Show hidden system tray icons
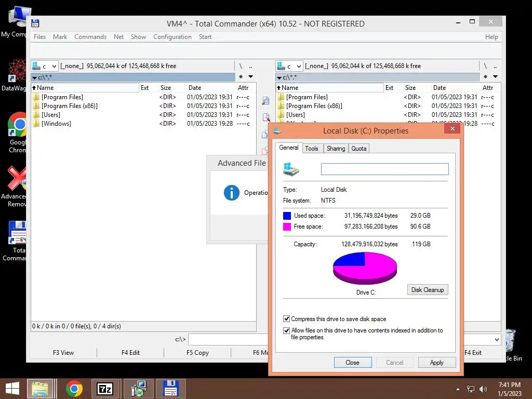The image size is (532, 399). [458, 389]
